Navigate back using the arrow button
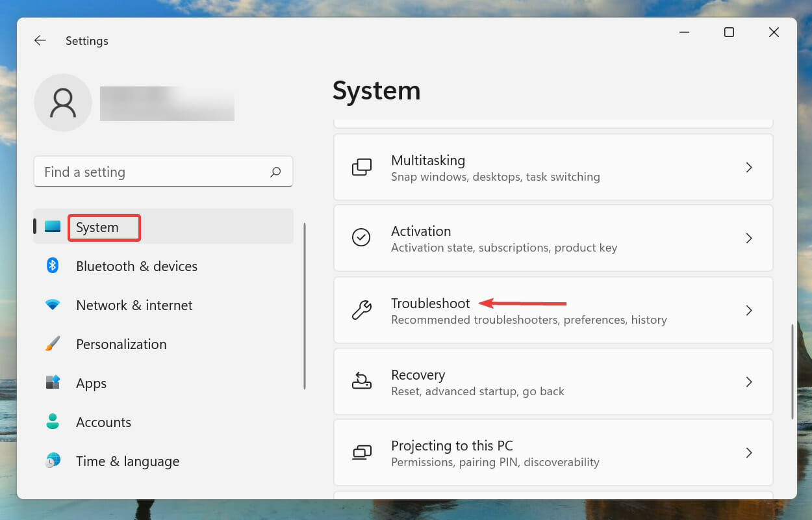The height and width of the screenshot is (520, 812). 40,40
